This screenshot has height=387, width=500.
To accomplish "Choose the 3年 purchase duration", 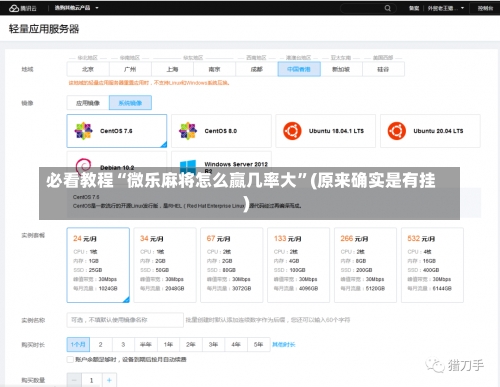I will tap(213, 344).
